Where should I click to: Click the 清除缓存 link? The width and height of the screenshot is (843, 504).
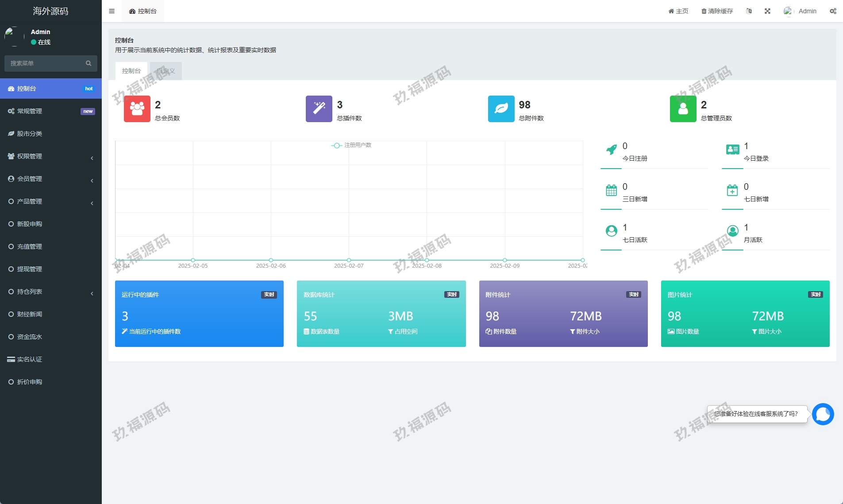click(x=717, y=11)
